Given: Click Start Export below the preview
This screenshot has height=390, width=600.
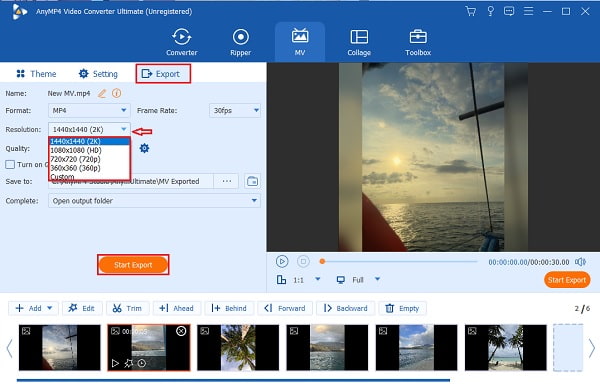Looking at the screenshot, I should (567, 280).
